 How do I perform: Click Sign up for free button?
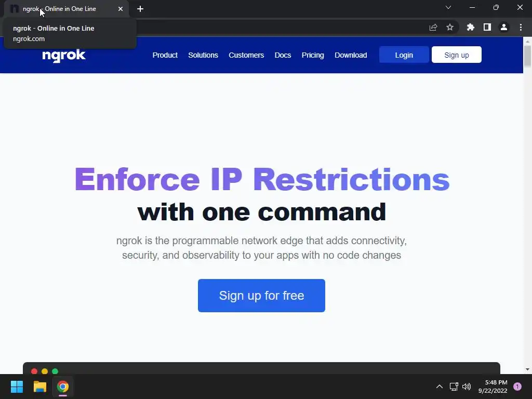coord(262,296)
